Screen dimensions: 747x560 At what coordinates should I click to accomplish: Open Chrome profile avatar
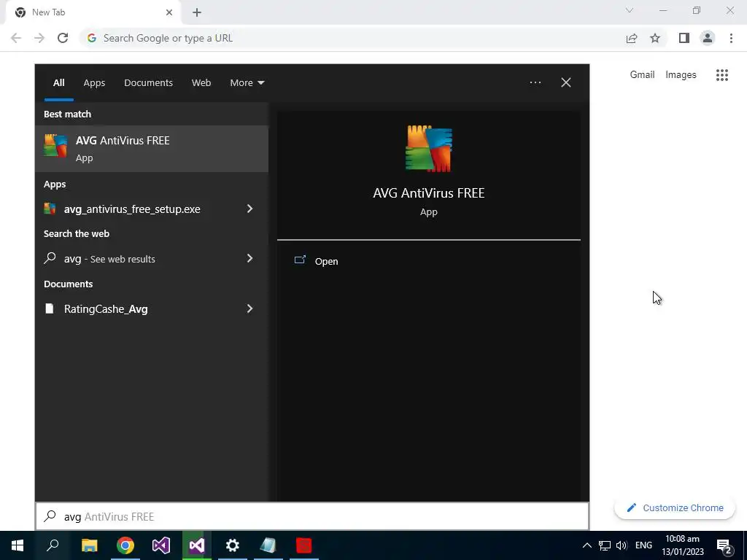point(708,38)
